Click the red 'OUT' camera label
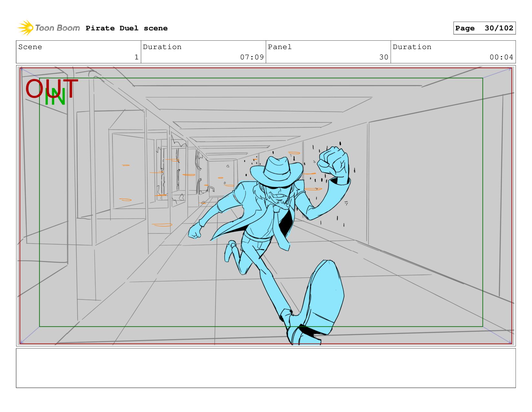532x412 pixels. 52,88
